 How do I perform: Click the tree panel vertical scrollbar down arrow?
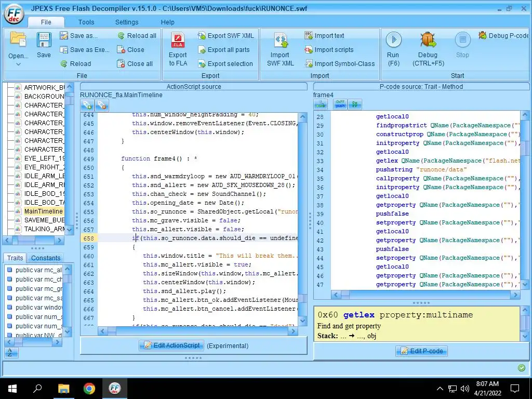point(70,230)
